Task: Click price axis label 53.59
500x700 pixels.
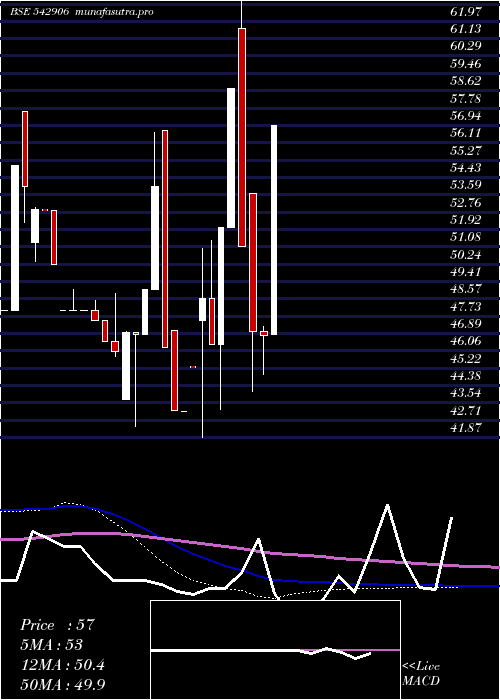Action: [x=466, y=185]
